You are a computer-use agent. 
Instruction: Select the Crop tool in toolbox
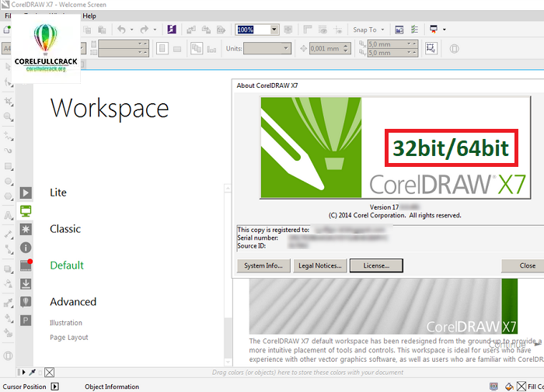pyautogui.click(x=9, y=101)
